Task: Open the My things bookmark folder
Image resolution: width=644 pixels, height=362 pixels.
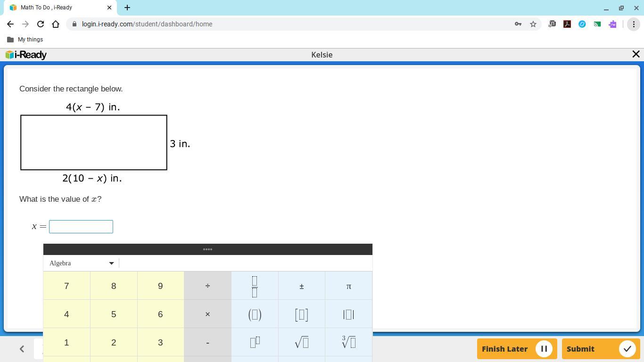Action: pos(25,40)
